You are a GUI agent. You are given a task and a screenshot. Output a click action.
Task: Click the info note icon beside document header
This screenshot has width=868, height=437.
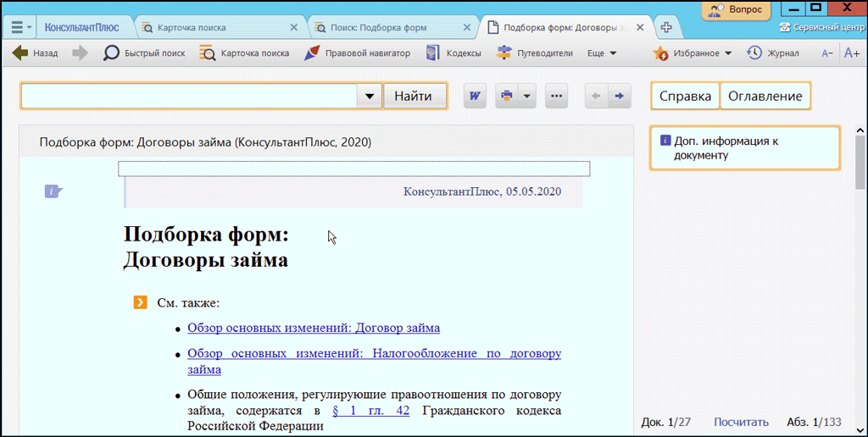click(53, 191)
